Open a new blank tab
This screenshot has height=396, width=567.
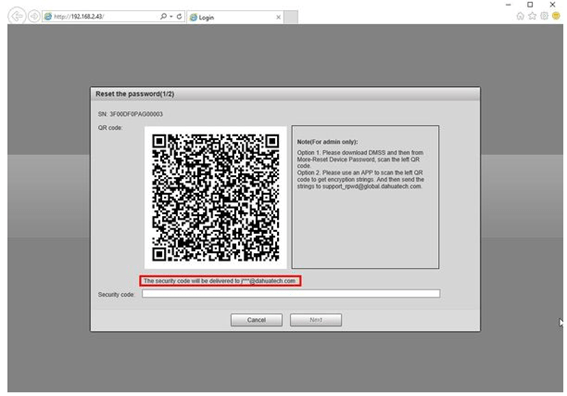[291, 17]
